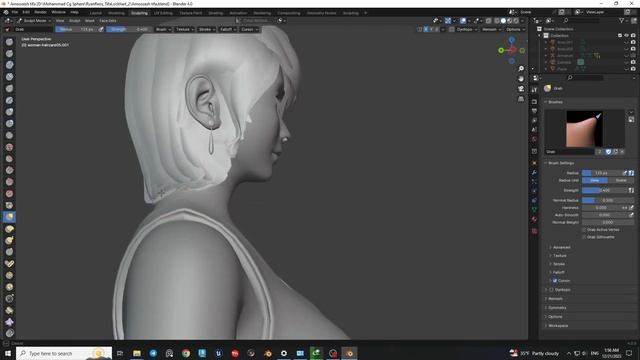
Task: Open Blender from the Windows taskbar
Action: tap(349, 353)
